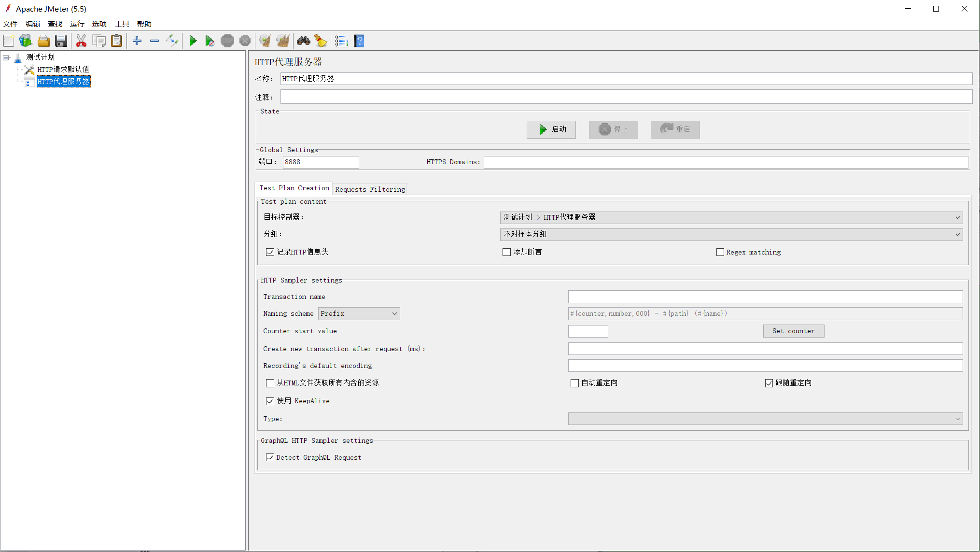Screen dimensions: 980x552
Task: Click the HTTP代理服务器 tree node icon
Action: 29,82
